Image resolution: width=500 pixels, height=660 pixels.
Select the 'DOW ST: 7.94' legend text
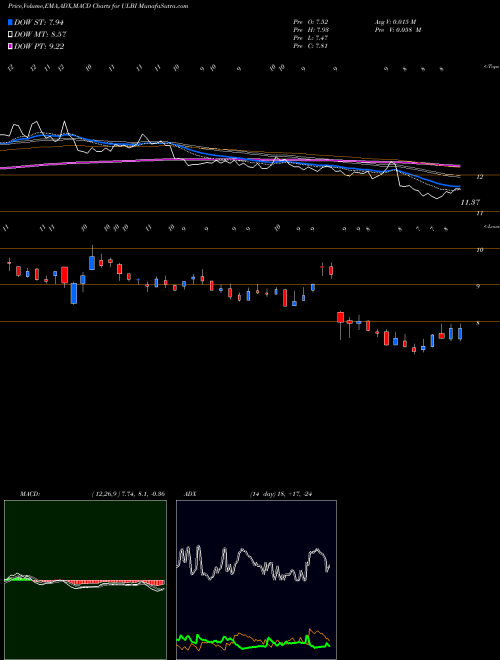click(x=38, y=22)
